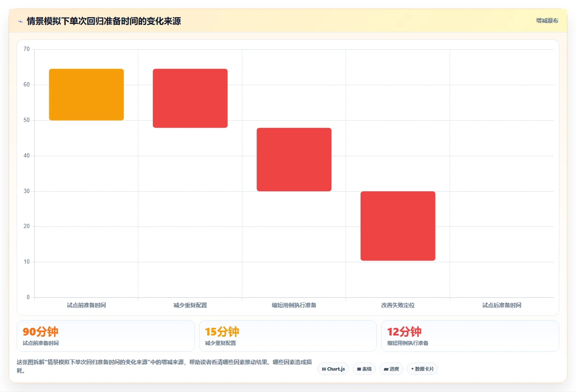
Task: Click the lightning icon beside the chart title
Action: (21, 21)
